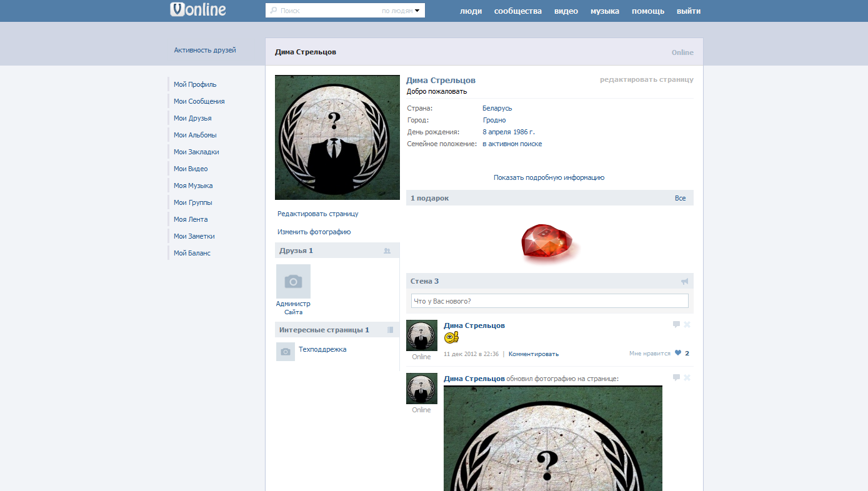Open the large updated photo in wall post
This screenshot has width=868, height=491.
[553, 438]
